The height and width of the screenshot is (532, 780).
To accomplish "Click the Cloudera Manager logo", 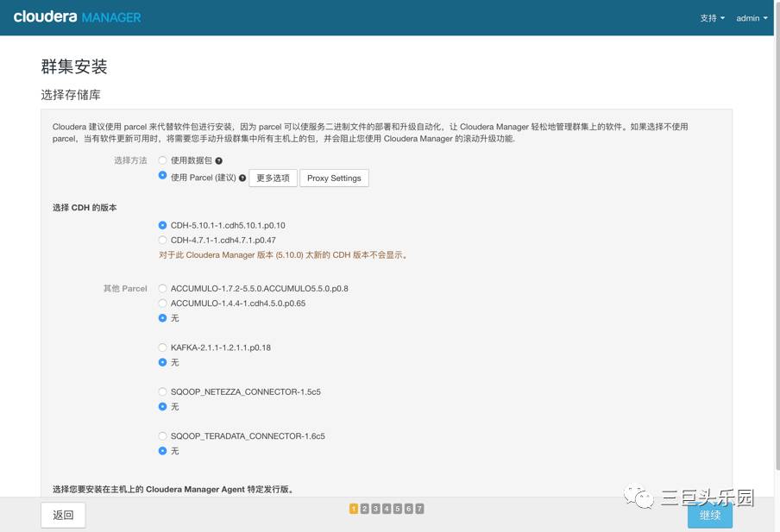I will [x=77, y=17].
